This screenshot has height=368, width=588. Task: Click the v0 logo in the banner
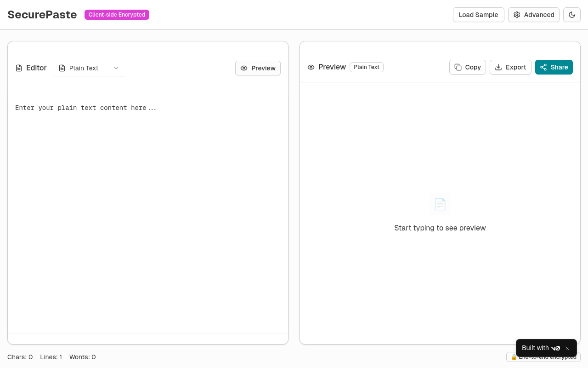[555, 348]
